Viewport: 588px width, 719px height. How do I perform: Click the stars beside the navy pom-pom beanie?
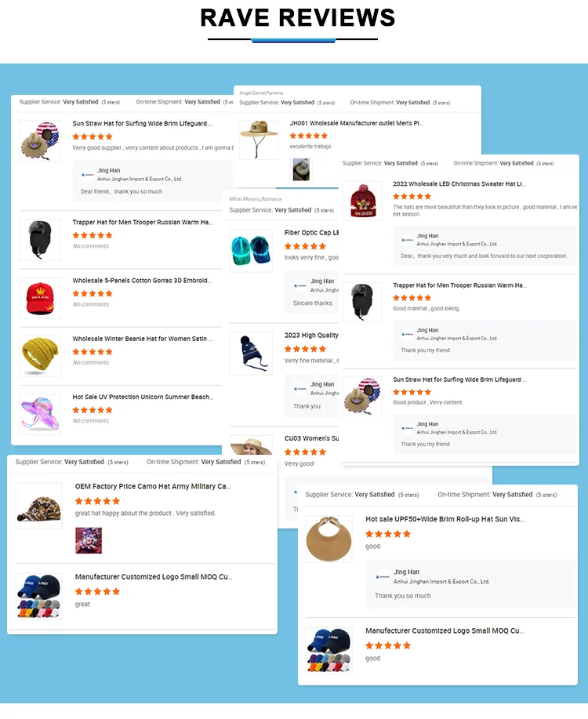click(x=305, y=349)
